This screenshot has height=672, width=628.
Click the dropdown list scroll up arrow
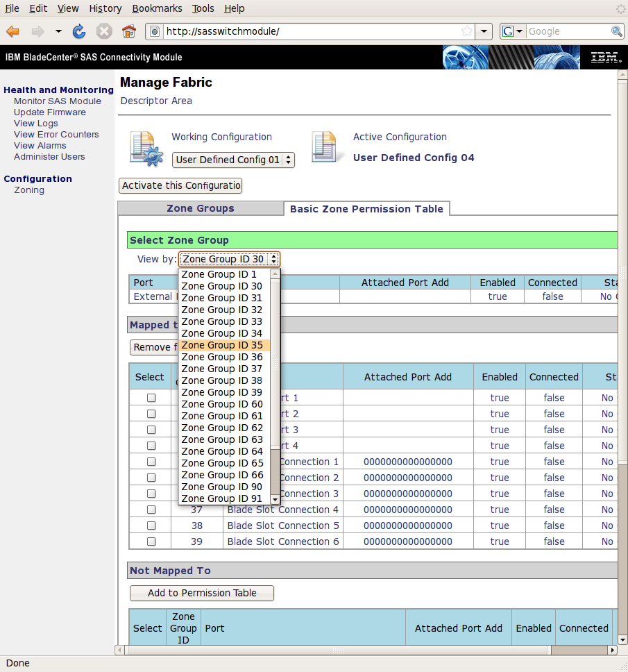click(275, 274)
